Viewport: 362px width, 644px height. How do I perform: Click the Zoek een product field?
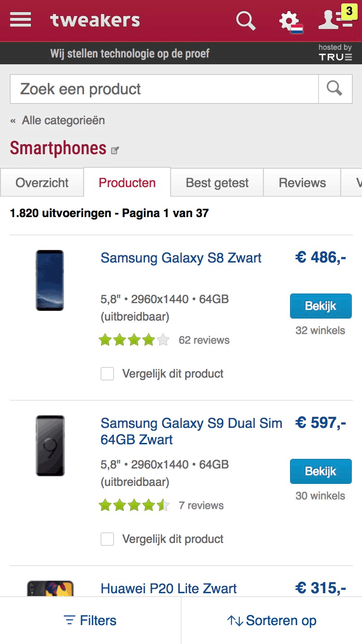click(164, 89)
